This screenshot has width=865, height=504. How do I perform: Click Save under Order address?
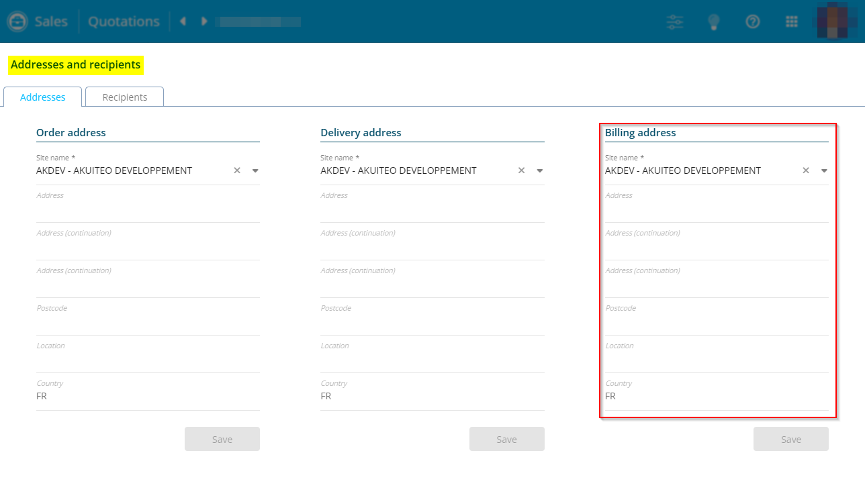(x=222, y=439)
